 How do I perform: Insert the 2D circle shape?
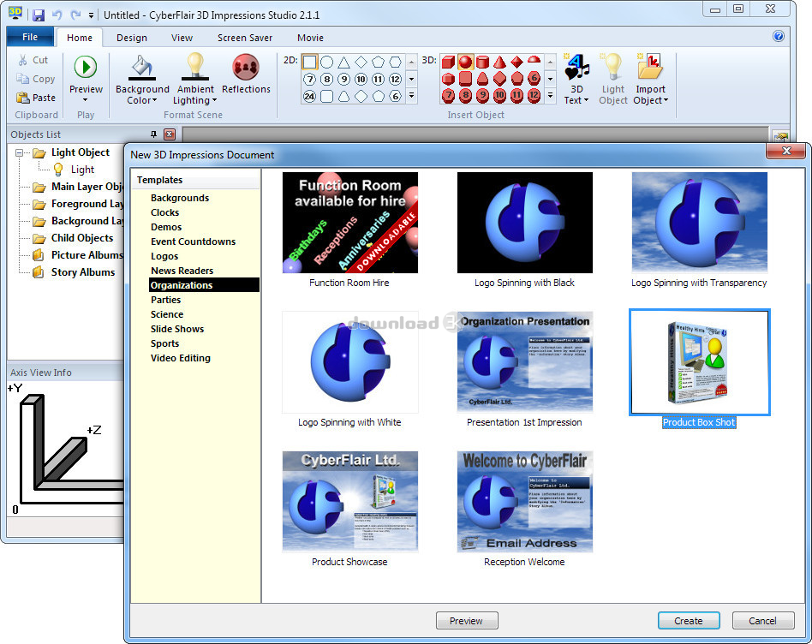[x=326, y=63]
